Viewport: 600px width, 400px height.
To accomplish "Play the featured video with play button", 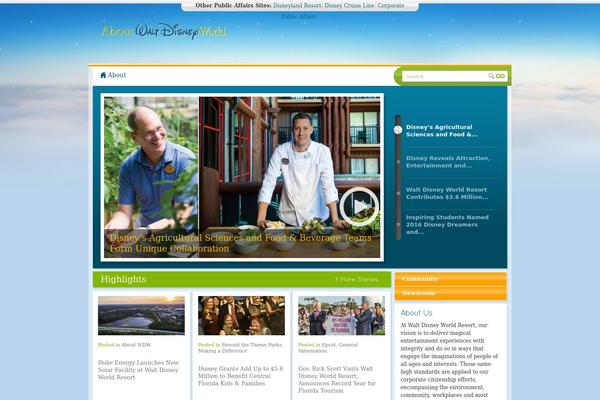I will click(x=359, y=206).
